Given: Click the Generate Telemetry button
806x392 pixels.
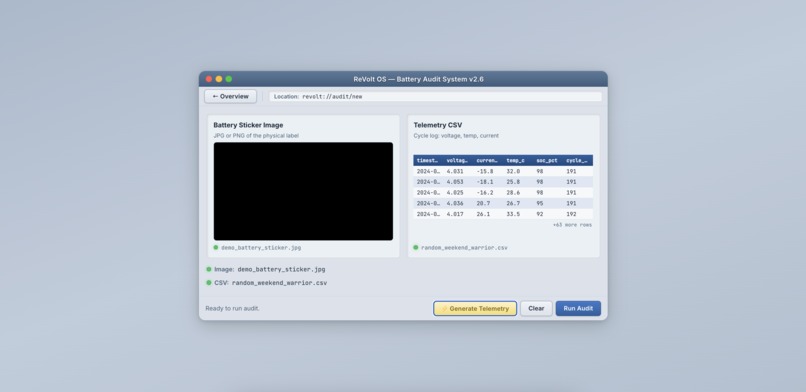Looking at the screenshot, I should tap(475, 308).
